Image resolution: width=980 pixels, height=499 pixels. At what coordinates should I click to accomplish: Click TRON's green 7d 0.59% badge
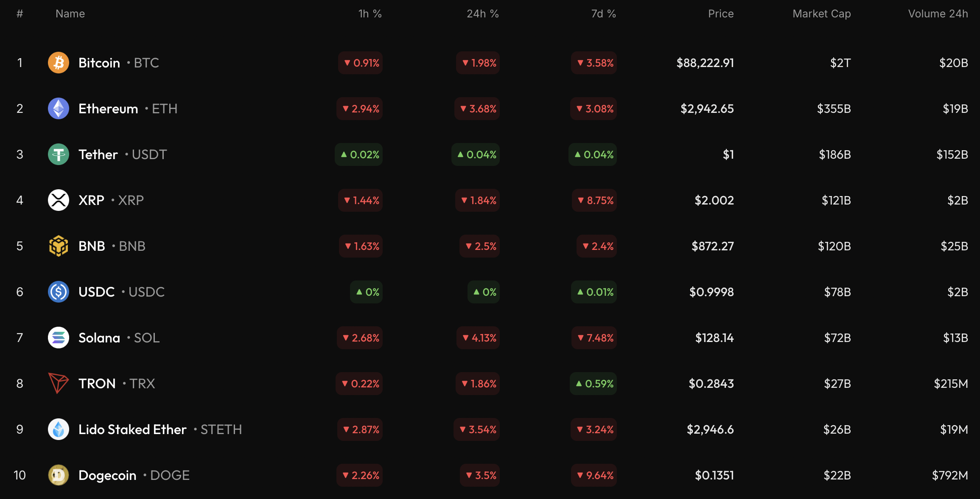[594, 384]
